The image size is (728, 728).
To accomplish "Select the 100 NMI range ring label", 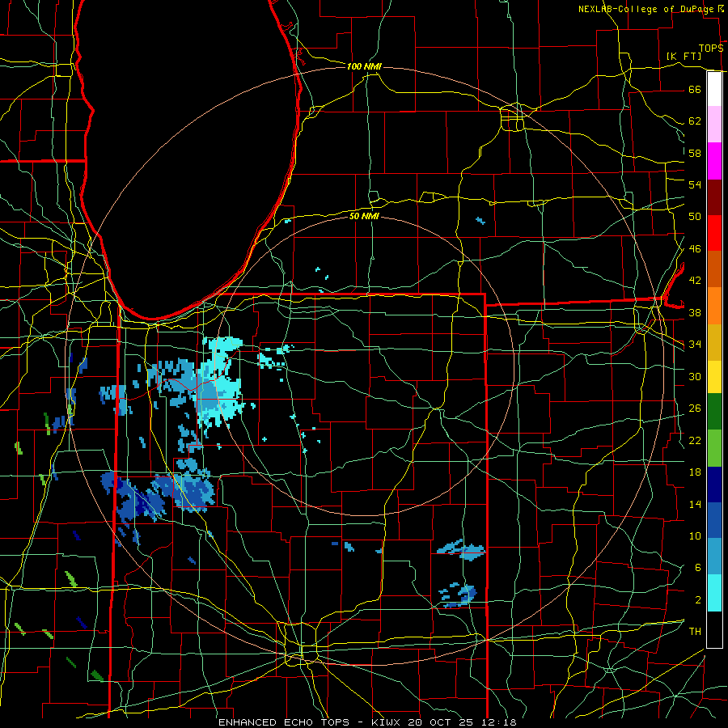I will pos(364,66).
